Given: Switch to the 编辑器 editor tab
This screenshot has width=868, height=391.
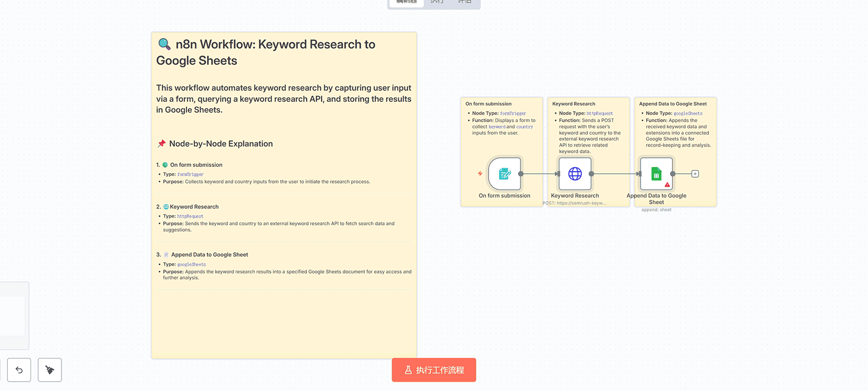Looking at the screenshot, I should 407,2.
